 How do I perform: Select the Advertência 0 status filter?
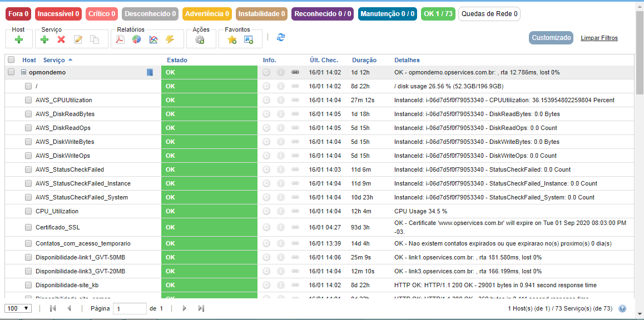pos(207,13)
